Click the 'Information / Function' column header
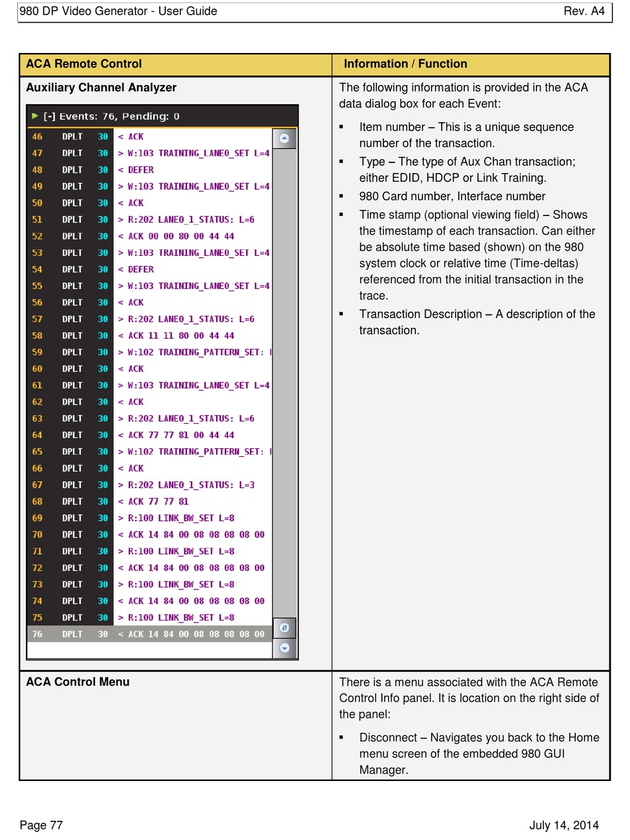The image size is (630, 840). 405,64
